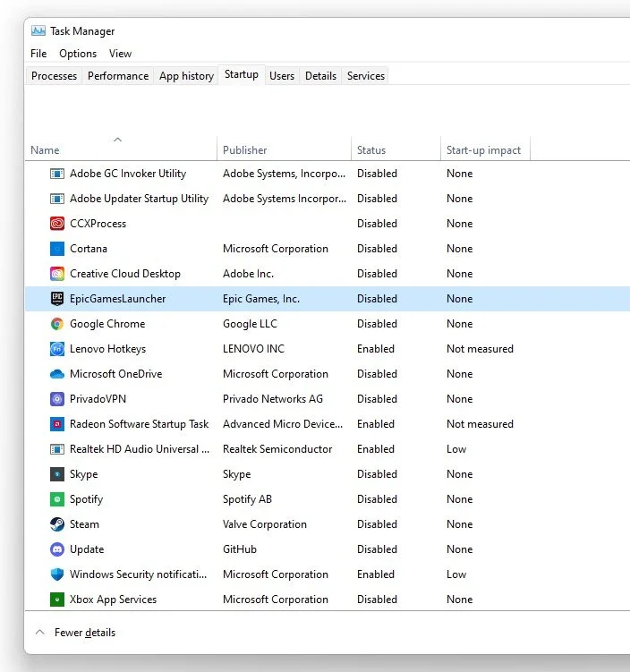Select the PrivadoVPN icon
Screen dimensions: 630x672
point(57,399)
